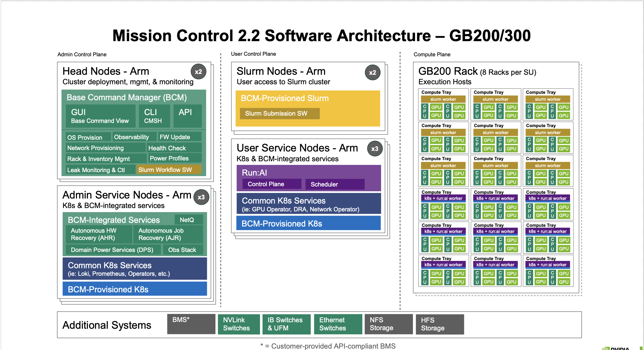Select the Slurm Submission SW block
The height and width of the screenshot is (350, 644).
coord(279,114)
